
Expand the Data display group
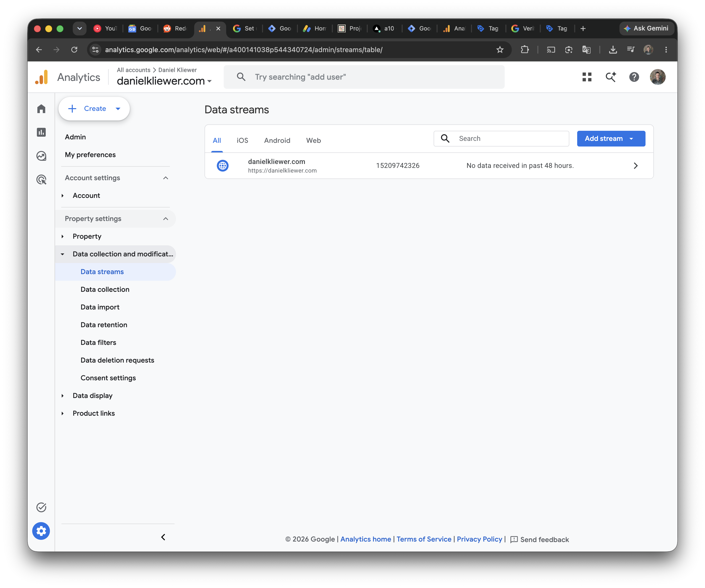click(62, 396)
